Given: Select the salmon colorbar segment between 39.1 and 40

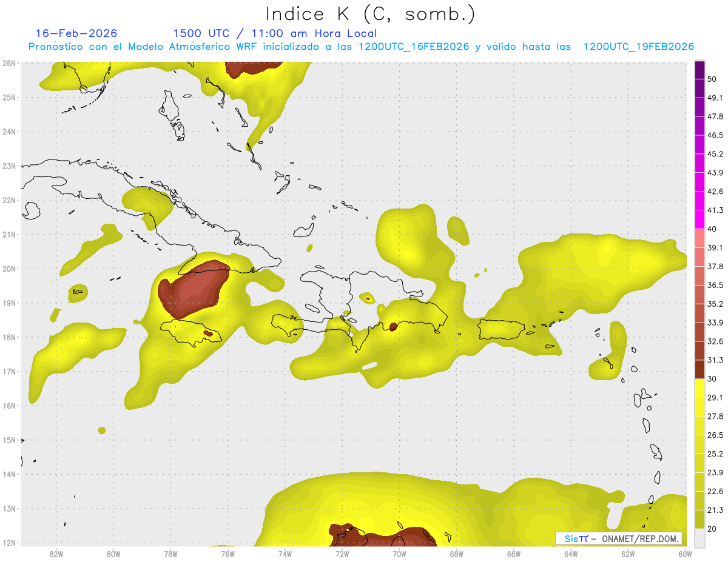Looking at the screenshot, I should (699, 238).
